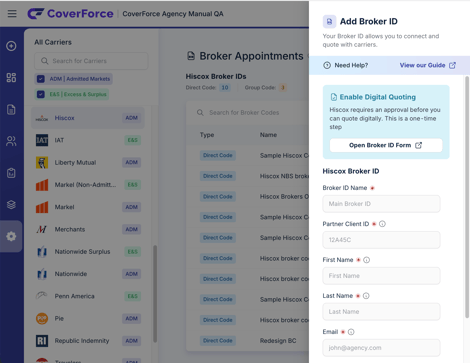470x363 pixels.
Task: Open the users sidebar icon
Action: point(11,141)
